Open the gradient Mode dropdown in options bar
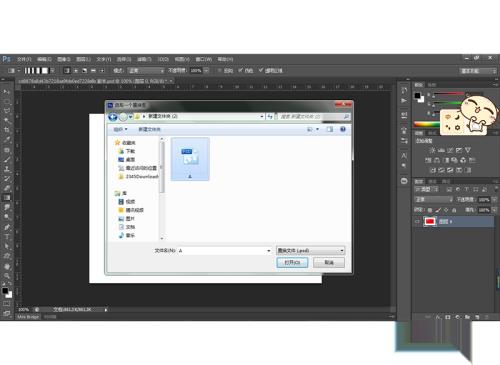Screen dimensions: 500x365 point(146,71)
